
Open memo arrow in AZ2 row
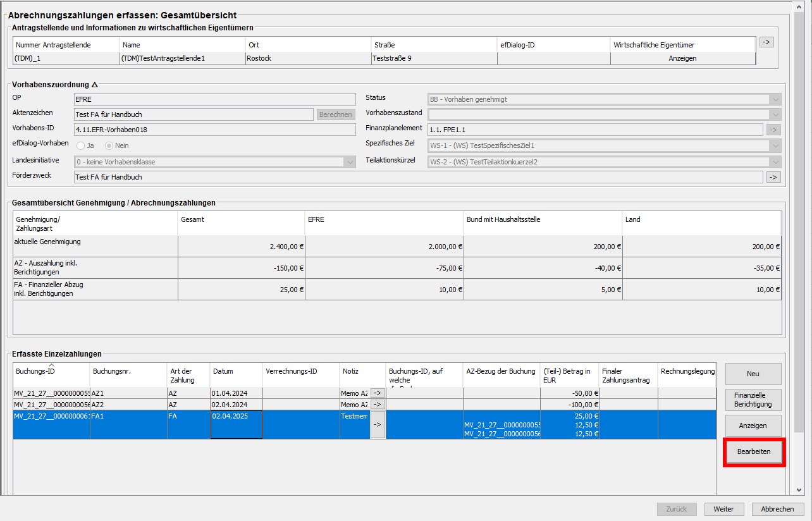tap(378, 405)
